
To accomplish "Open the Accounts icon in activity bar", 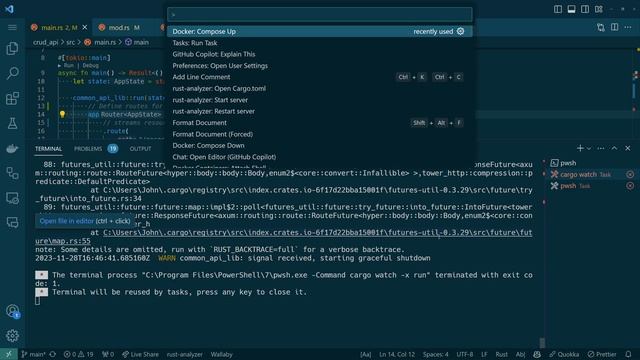I will tap(12, 311).
